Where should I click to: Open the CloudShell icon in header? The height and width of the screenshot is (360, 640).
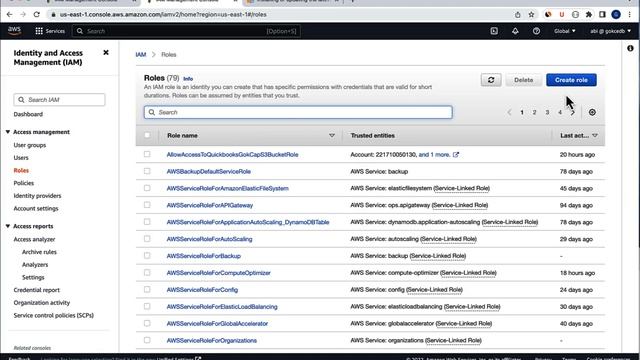(x=494, y=31)
